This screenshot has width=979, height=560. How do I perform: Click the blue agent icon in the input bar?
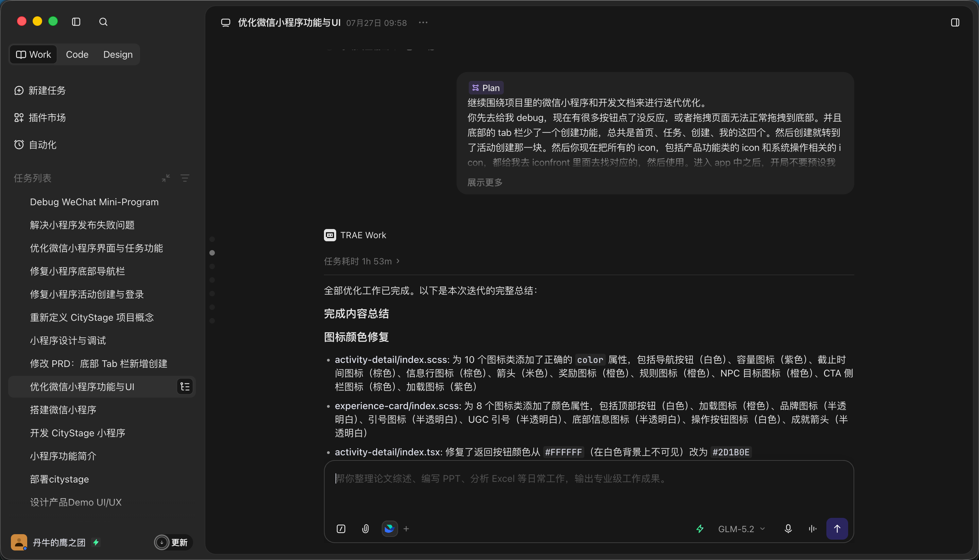pyautogui.click(x=389, y=529)
